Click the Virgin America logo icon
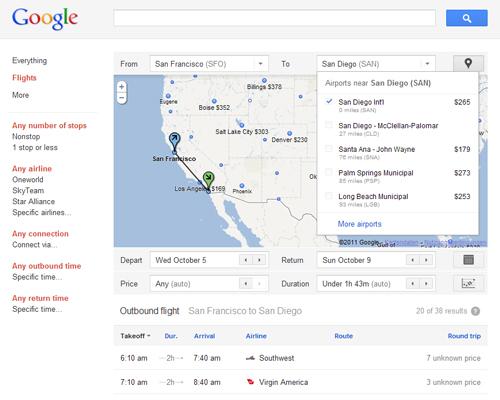 (250, 382)
